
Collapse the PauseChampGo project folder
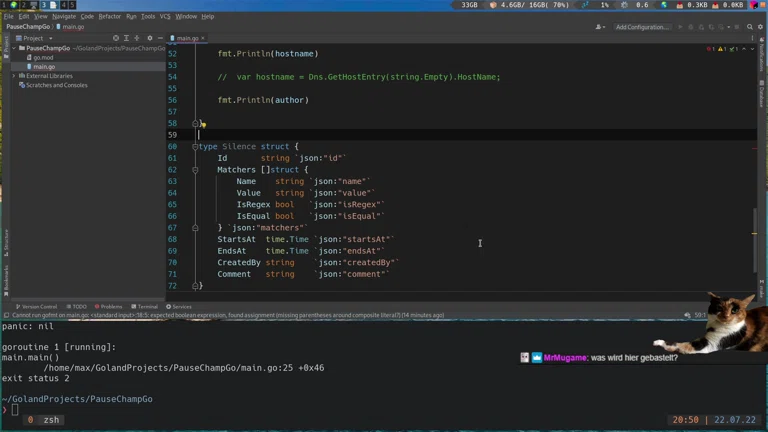click(x=14, y=48)
